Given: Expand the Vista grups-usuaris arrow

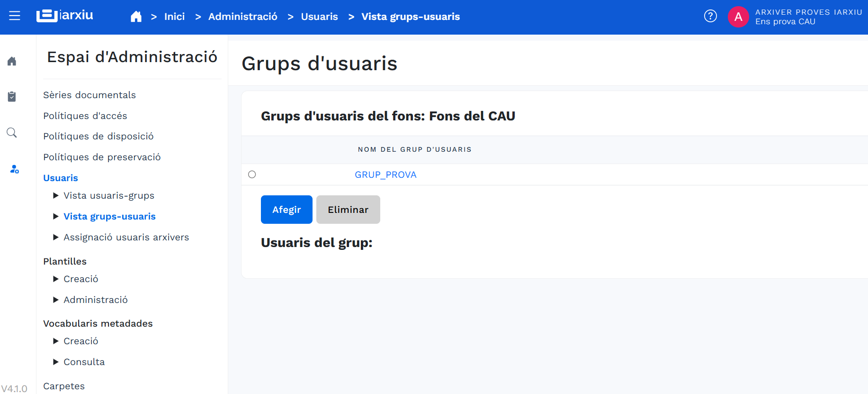Looking at the screenshot, I should pyautogui.click(x=56, y=216).
